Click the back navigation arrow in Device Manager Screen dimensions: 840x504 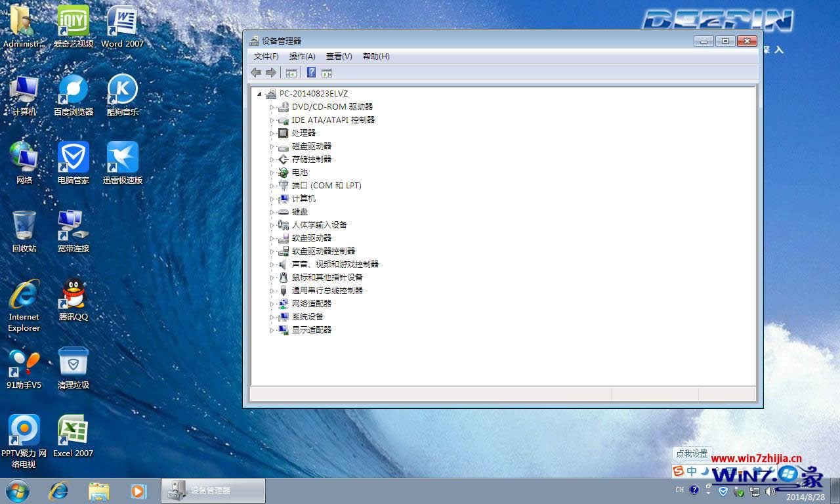click(x=256, y=72)
